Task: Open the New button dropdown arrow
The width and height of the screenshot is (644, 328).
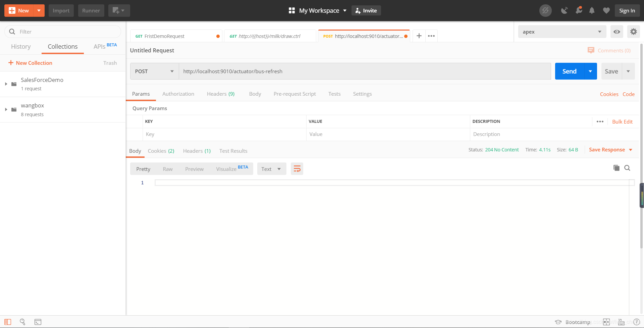Action: [x=39, y=10]
